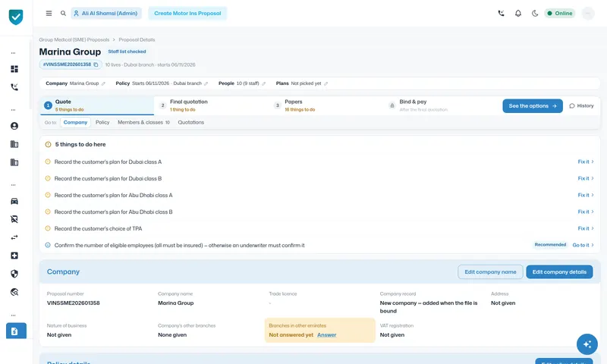Click Fix it for choice of TPA
The height and width of the screenshot is (364, 607).
click(586, 228)
